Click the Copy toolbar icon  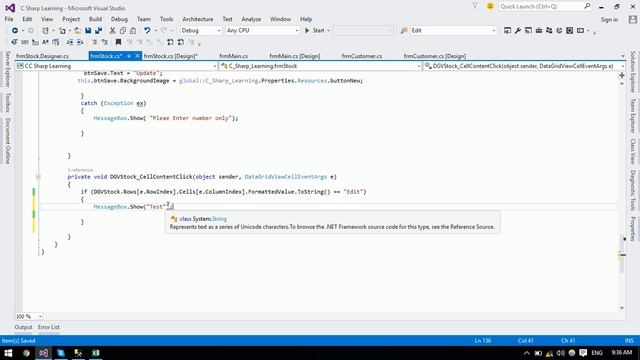click(x=122, y=31)
